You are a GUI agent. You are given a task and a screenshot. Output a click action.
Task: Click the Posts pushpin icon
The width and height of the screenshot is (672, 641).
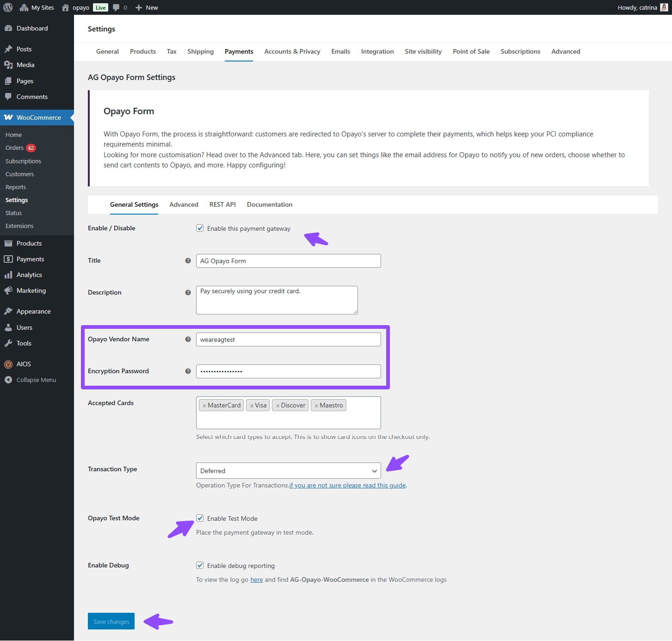tap(8, 49)
